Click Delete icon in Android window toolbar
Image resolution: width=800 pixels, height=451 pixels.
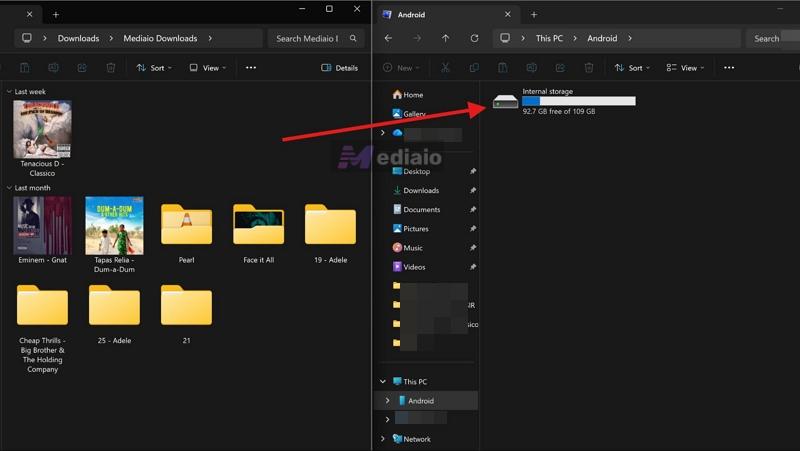point(589,68)
